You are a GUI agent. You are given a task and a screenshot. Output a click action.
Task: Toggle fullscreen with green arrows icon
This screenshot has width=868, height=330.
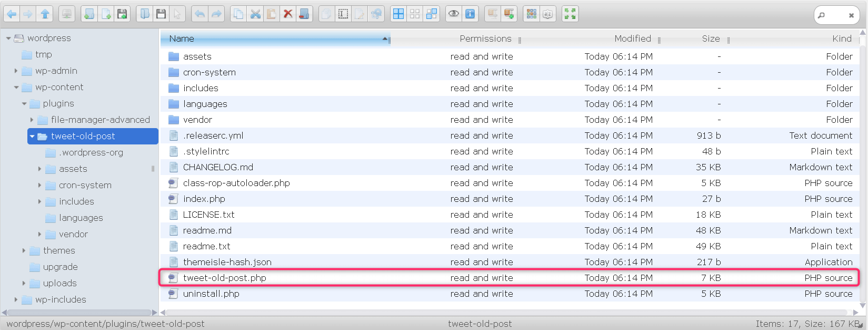(x=570, y=14)
